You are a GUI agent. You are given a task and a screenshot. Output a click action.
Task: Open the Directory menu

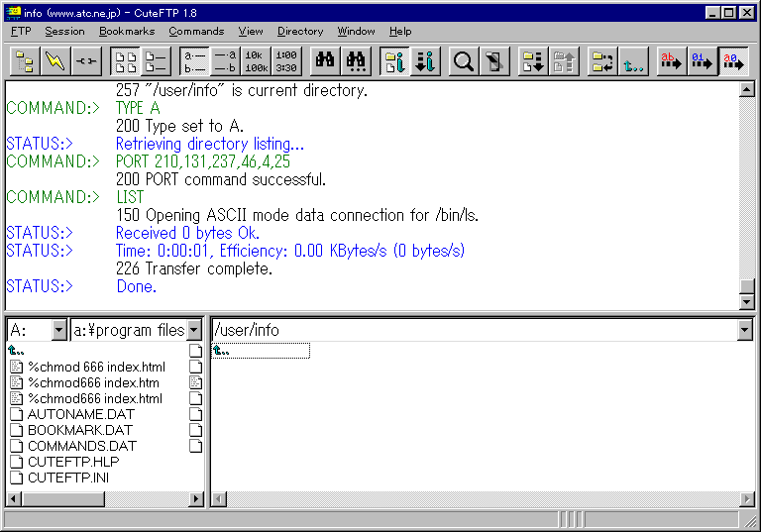pyautogui.click(x=300, y=31)
